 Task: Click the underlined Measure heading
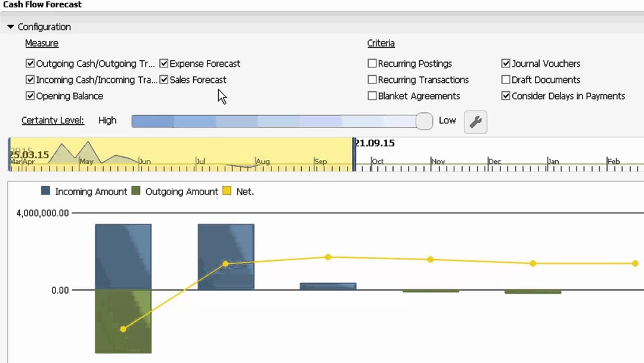[41, 43]
